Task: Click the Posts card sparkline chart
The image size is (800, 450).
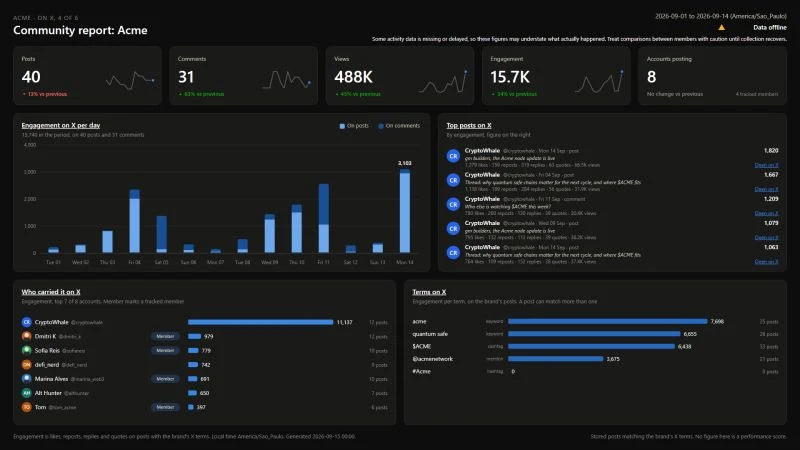Action: (130, 81)
